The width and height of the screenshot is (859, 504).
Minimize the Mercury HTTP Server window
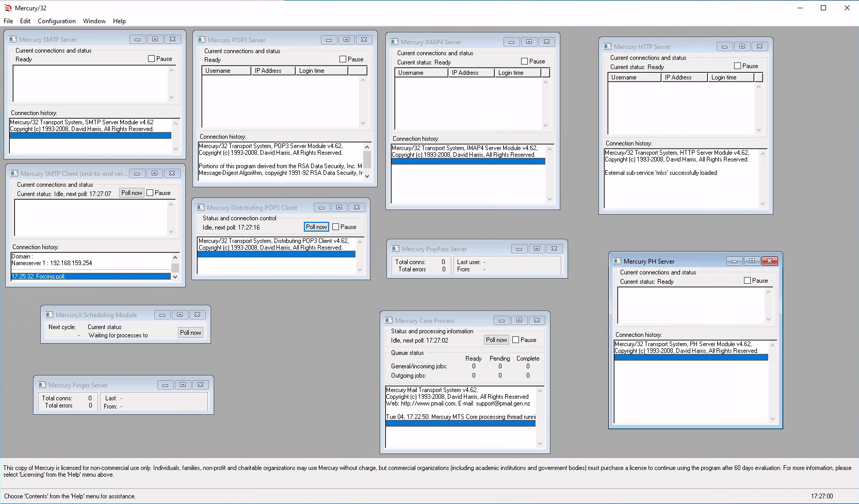click(724, 46)
